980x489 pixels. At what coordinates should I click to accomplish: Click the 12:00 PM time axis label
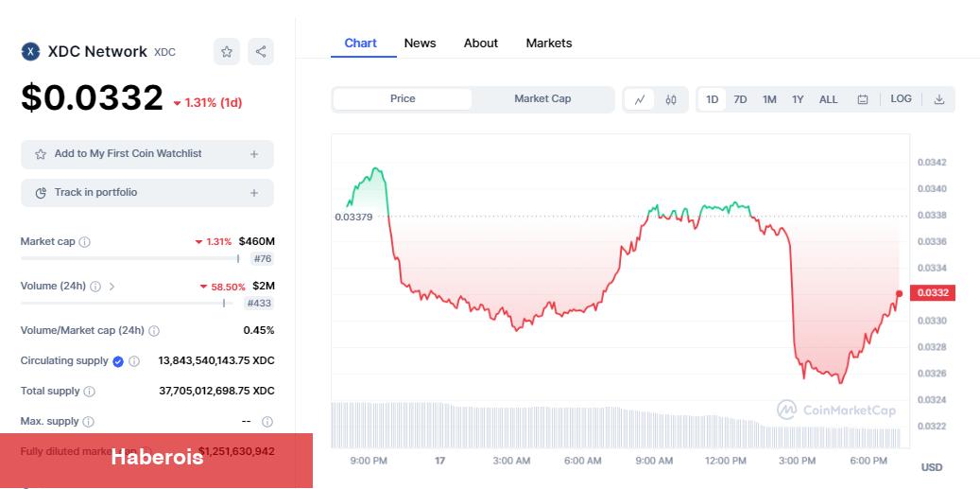click(726, 461)
